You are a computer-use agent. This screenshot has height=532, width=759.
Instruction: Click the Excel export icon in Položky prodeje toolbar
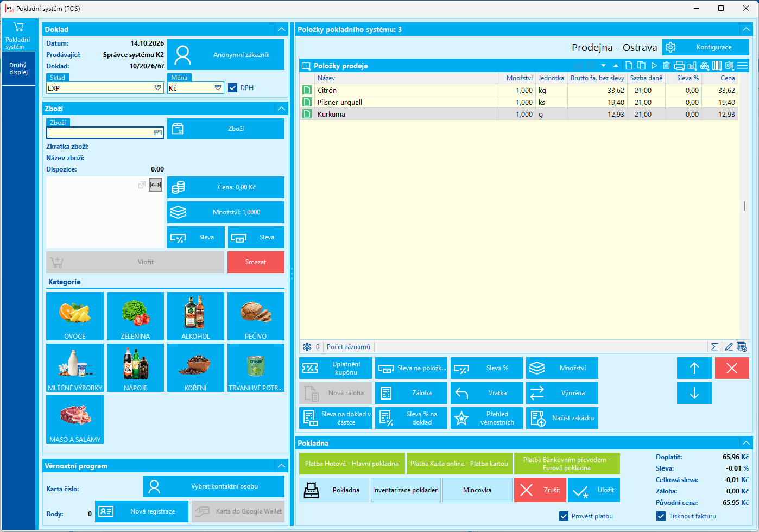tap(730, 66)
